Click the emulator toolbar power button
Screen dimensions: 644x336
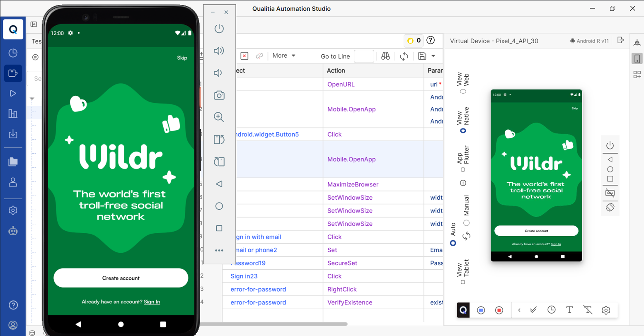tap(219, 29)
